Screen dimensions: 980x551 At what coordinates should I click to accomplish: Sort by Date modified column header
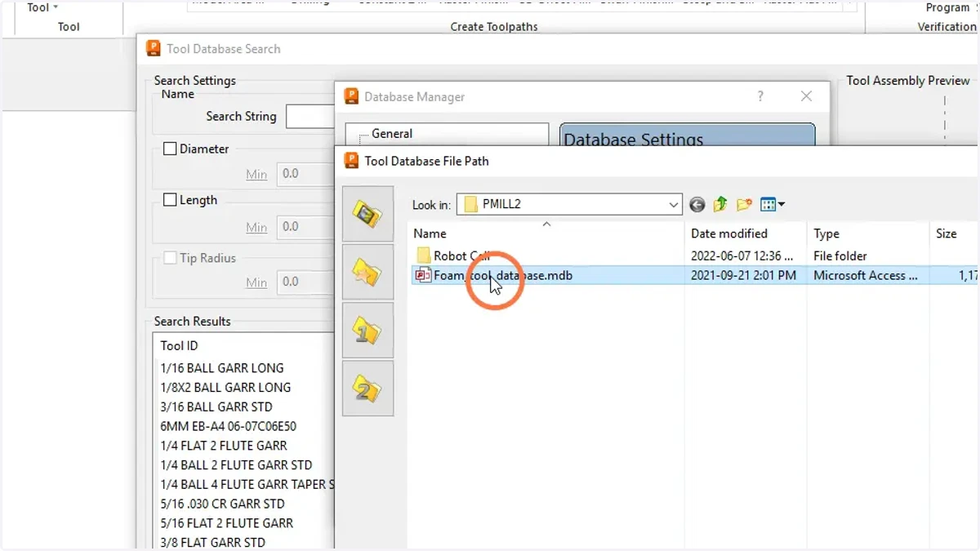click(x=746, y=233)
